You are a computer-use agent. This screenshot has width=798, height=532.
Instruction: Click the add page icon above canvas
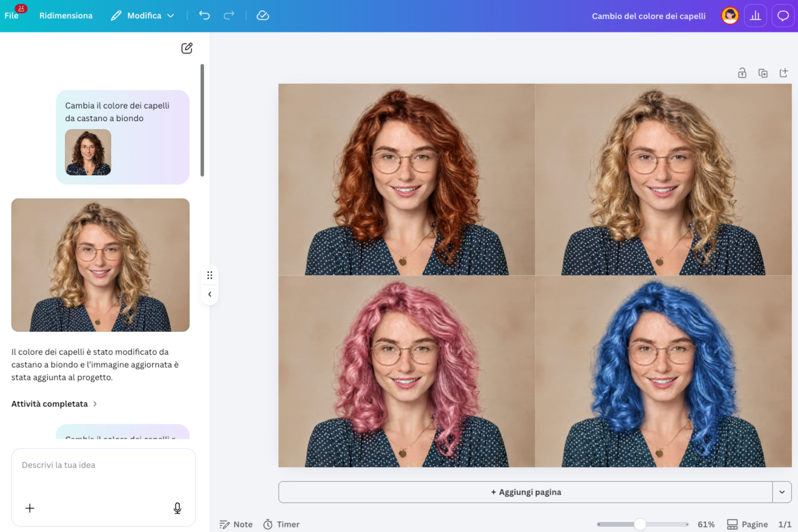tap(783, 73)
